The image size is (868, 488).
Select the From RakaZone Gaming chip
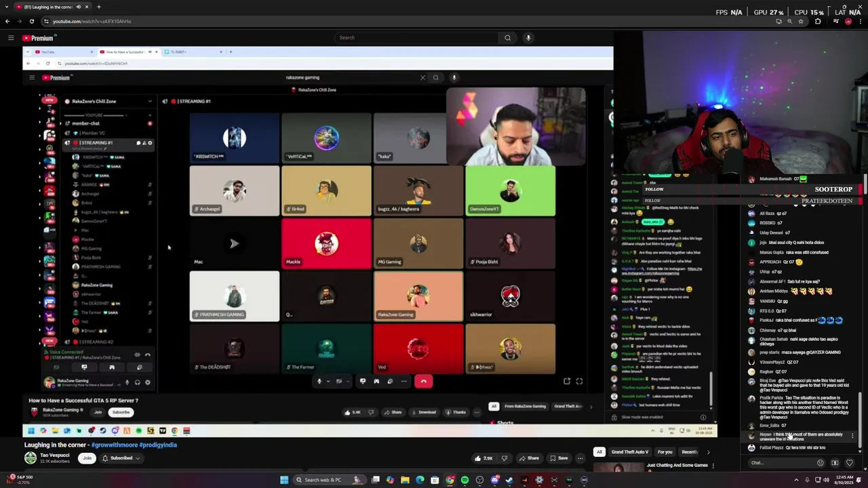525,407
